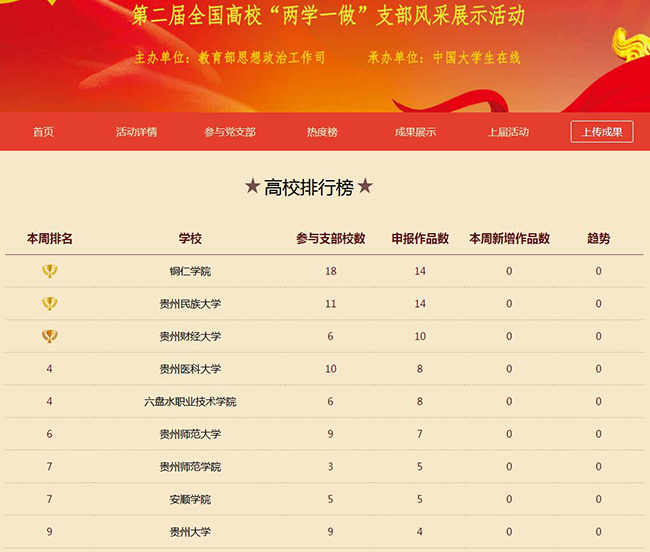
Task: Click 铜仁学院 school name
Action: (190, 272)
